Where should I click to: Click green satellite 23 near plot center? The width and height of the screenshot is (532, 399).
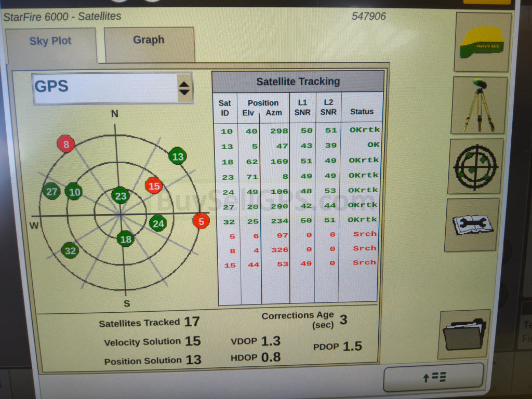(121, 196)
